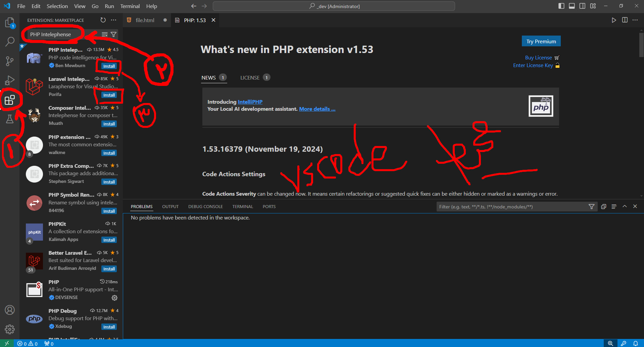Open Customize Layout icon
The image size is (644, 347).
pos(593,6)
